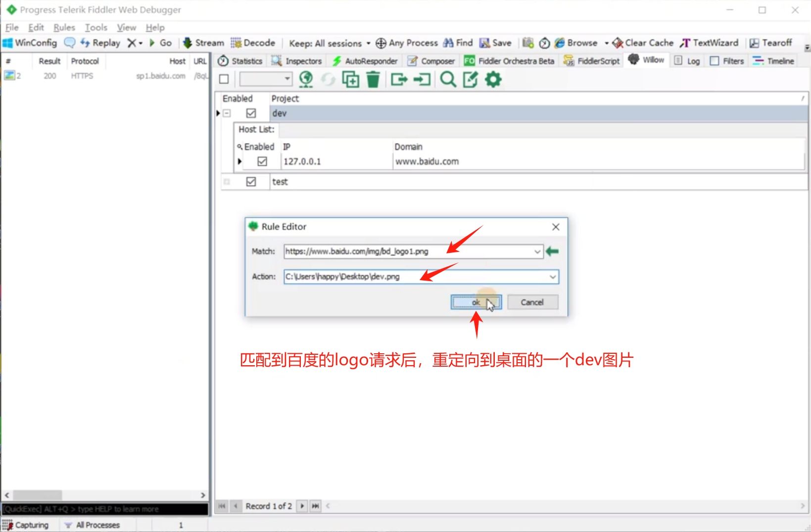This screenshot has width=811, height=532.
Task: Open the Remove sessions X dropdown
Action: pos(135,43)
